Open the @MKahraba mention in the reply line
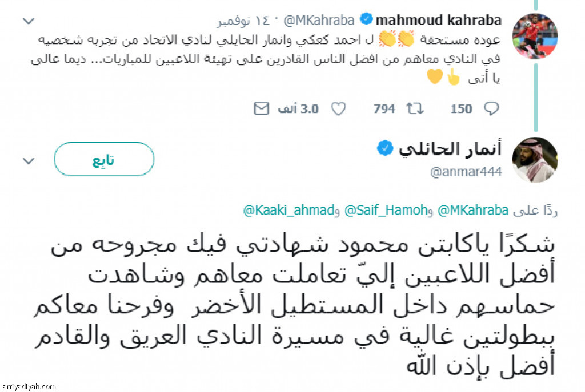Viewport: 585px width, 392px height. 472,211
